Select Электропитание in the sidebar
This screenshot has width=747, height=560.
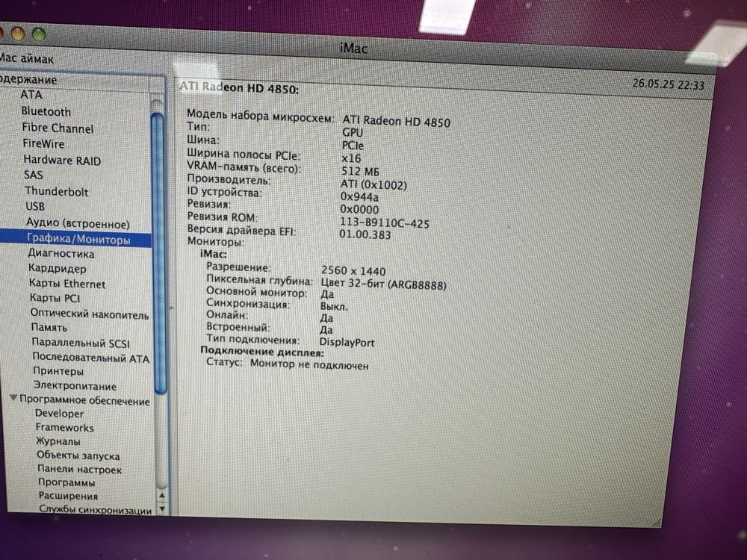coord(75,386)
